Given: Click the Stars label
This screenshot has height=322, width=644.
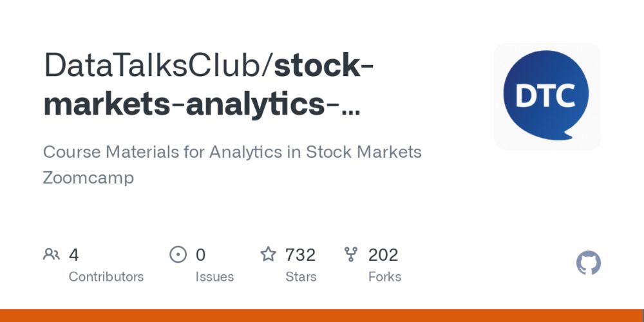Looking at the screenshot, I should (x=301, y=277).
